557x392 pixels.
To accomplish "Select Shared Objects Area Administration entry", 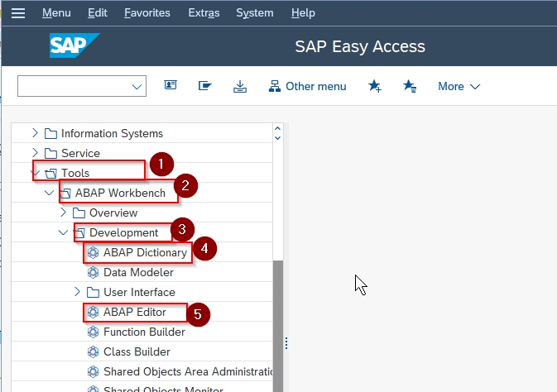I will 188,372.
